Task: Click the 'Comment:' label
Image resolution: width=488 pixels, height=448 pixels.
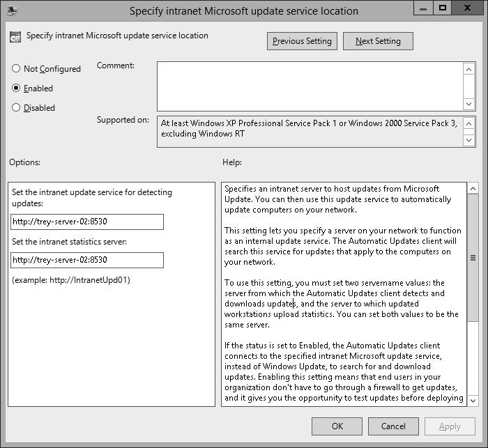Action: (x=116, y=65)
